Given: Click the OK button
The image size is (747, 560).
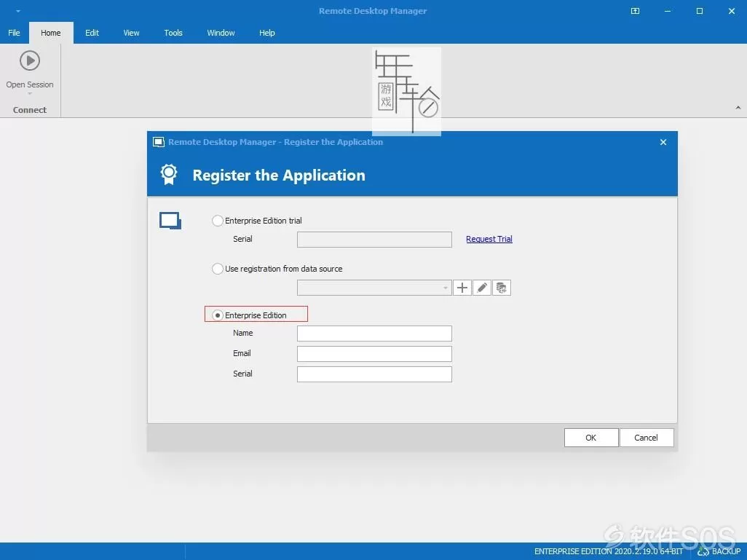Looking at the screenshot, I should [x=591, y=438].
